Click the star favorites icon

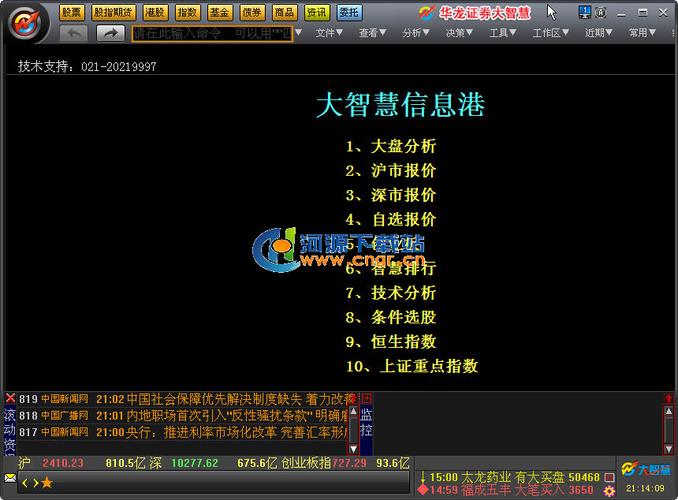[x=47, y=483]
